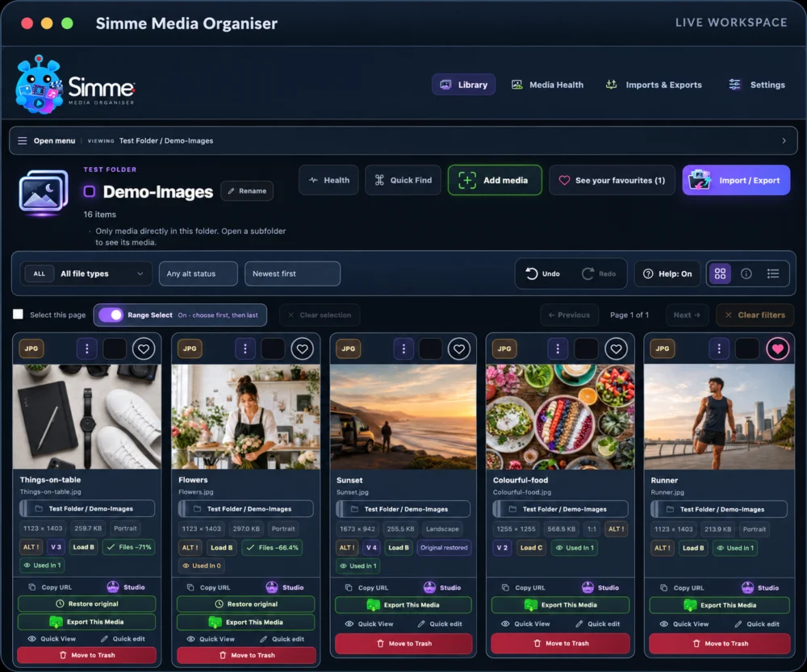The image size is (807, 672).
Task: Tick selection box on Sunset card
Action: click(430, 349)
